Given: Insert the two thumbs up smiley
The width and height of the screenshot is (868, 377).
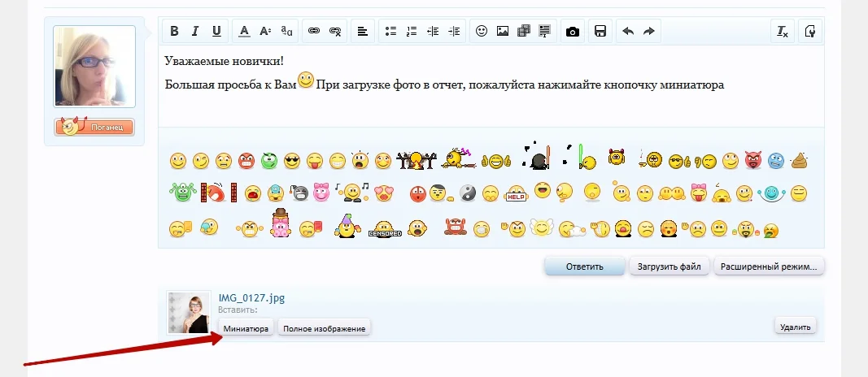Looking at the screenshot, I should click(x=495, y=161).
